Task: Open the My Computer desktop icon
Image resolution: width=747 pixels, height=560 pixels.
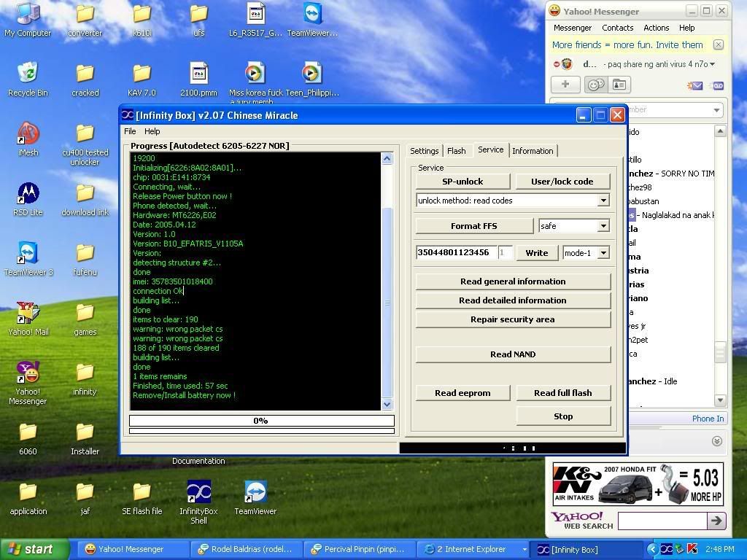Action: (x=28, y=20)
